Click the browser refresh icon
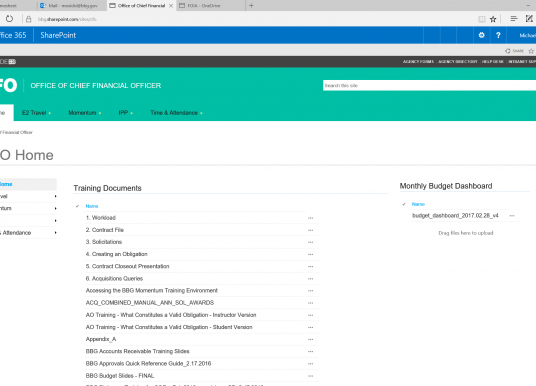Image resolution: width=536 pixels, height=386 pixels. point(10,19)
